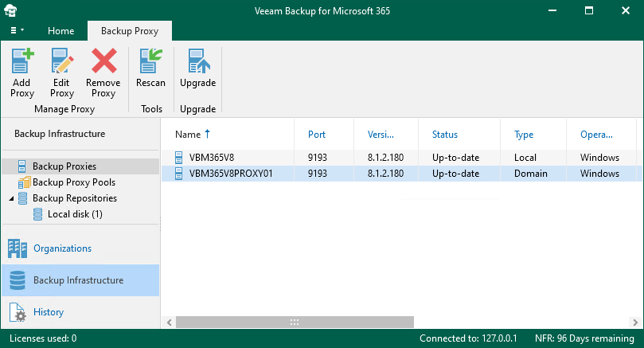Switch to the Backup Proxy tab
The height and width of the screenshot is (348, 644).
coord(129,31)
